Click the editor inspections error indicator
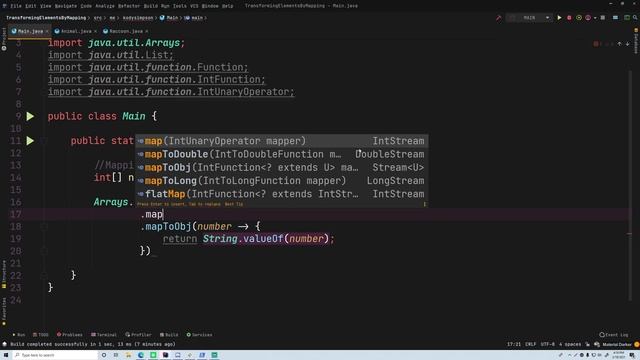 596,44
